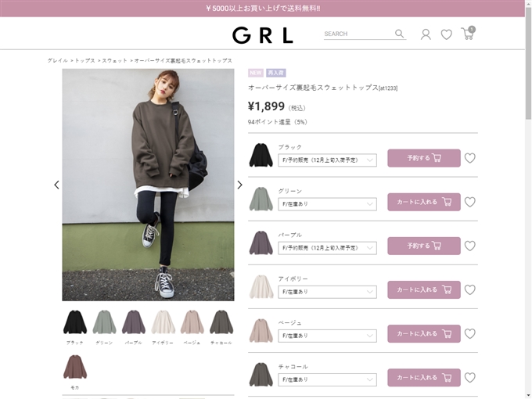Open size dropdown for ベージュ
The image size is (532, 399).
click(x=327, y=336)
